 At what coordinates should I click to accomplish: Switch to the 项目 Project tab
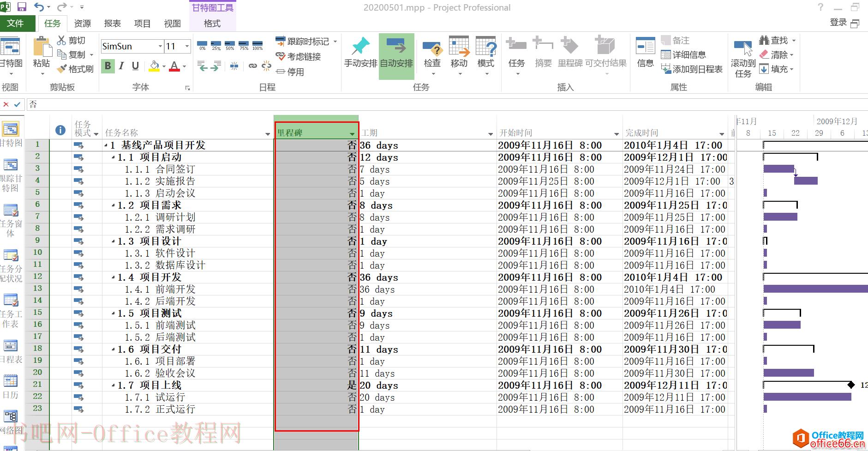(x=142, y=24)
